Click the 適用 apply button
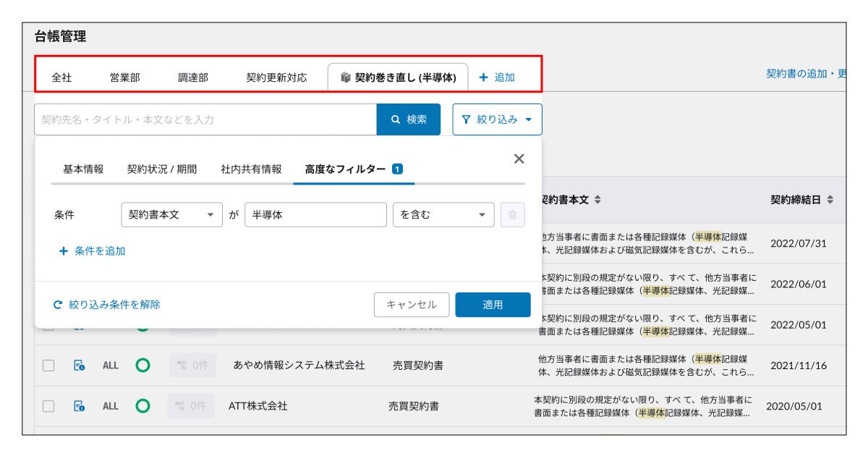This screenshot has width=868, height=456. 493,305
